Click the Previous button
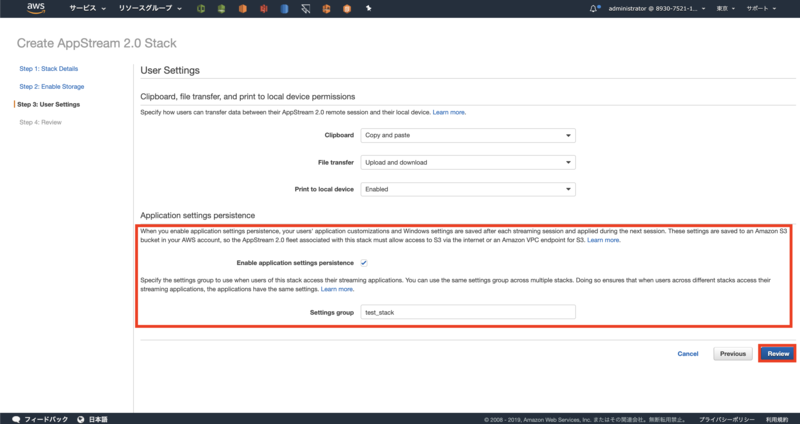Screen dimensions: 800x424 coord(733,354)
